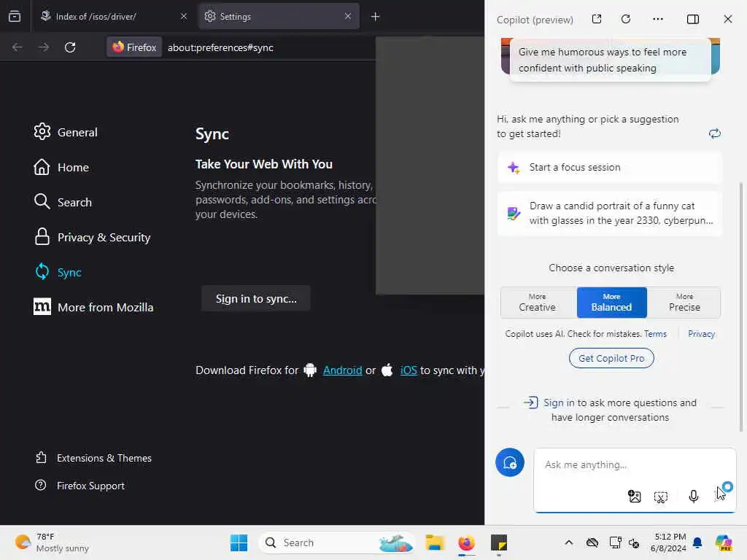Viewport: 747px width, 560px height.
Task: Open the Windows Start menu
Action: (x=239, y=542)
